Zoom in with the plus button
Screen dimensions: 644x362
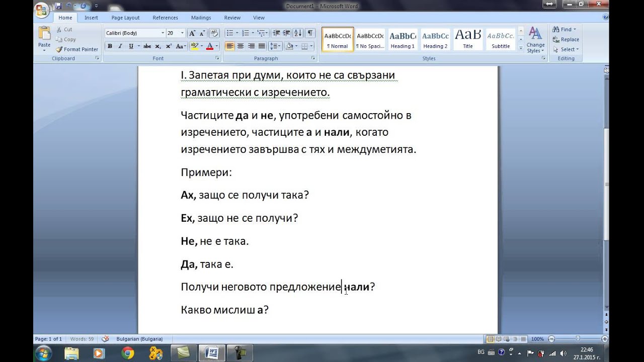605,339
